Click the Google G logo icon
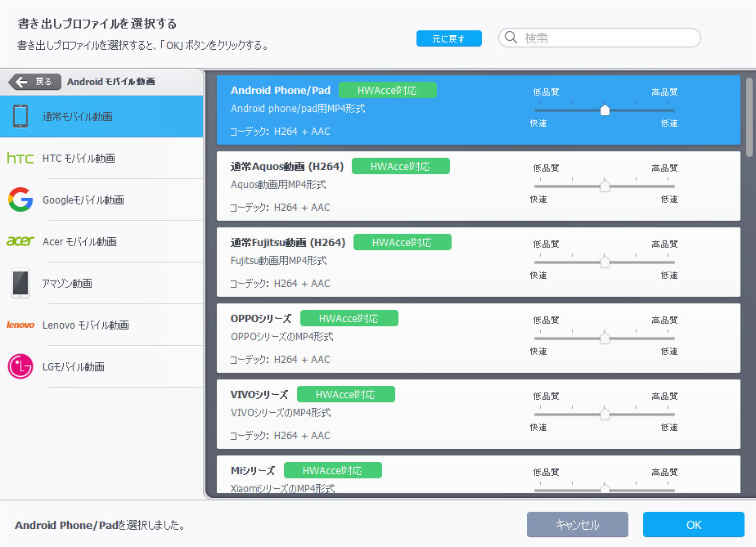 20,200
